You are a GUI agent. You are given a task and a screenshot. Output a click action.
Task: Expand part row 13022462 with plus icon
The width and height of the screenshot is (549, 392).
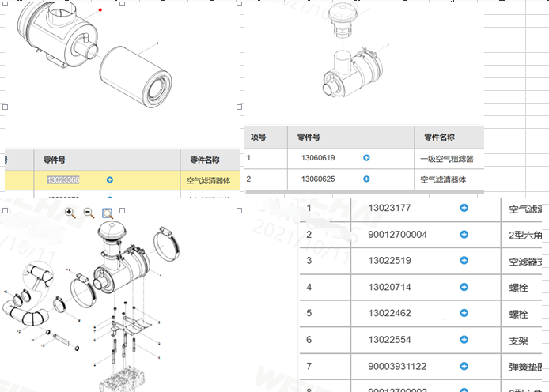click(464, 313)
